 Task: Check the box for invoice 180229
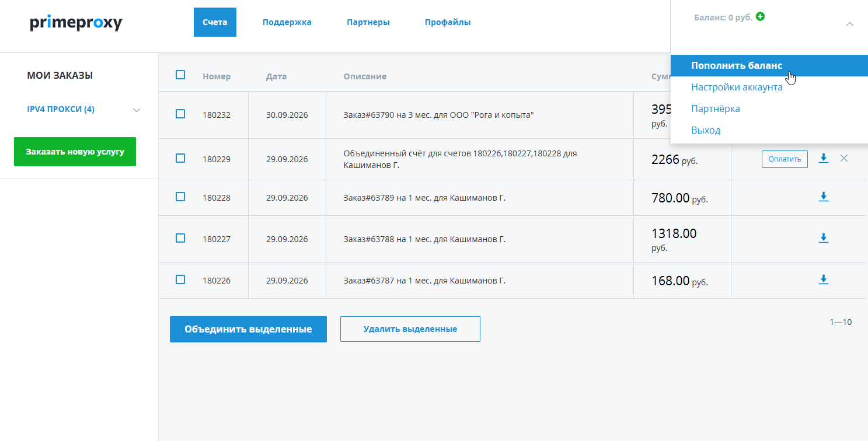[x=180, y=158]
